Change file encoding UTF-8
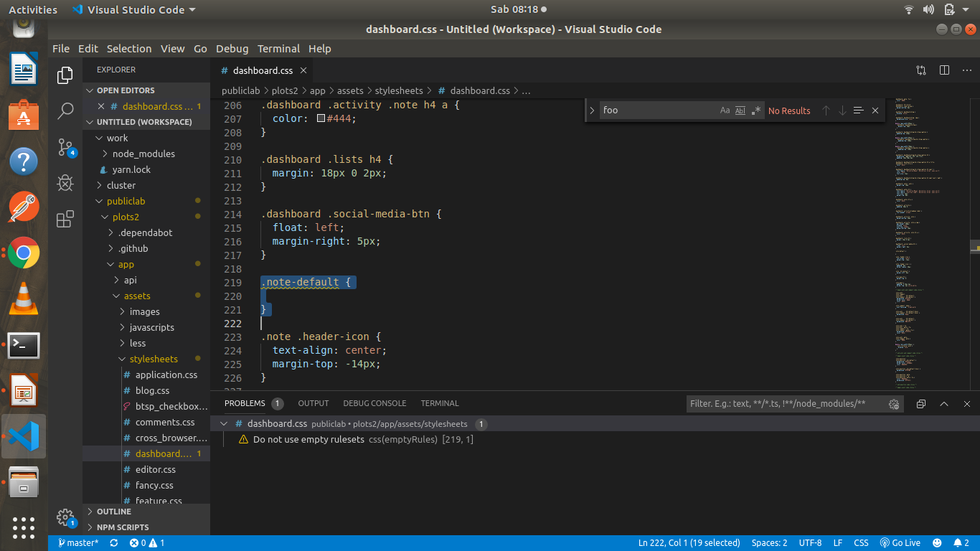 tap(810, 543)
